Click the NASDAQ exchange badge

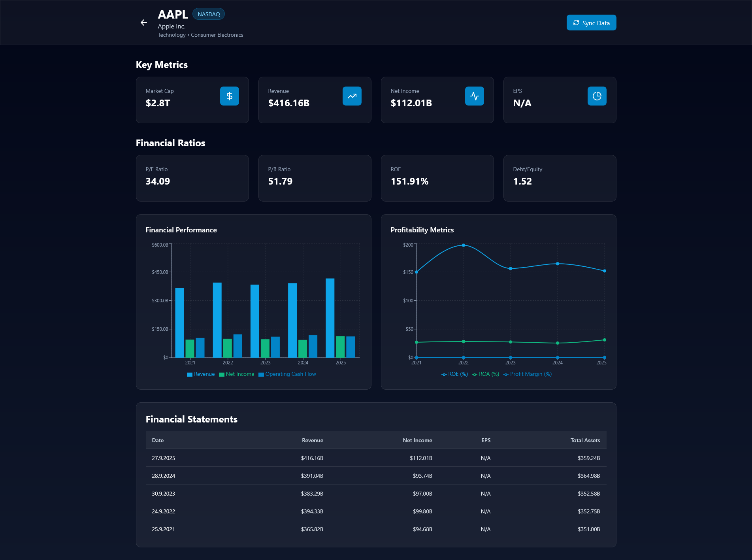point(209,14)
